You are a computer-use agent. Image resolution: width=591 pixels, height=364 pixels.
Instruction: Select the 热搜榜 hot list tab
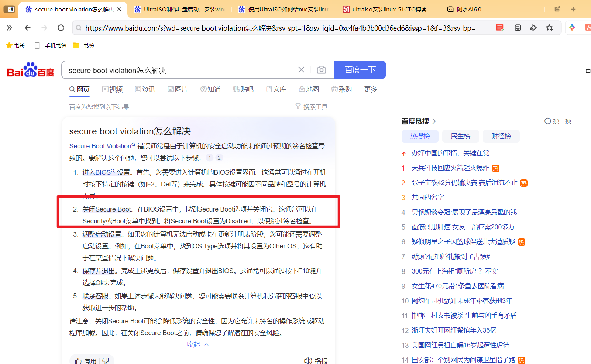420,136
